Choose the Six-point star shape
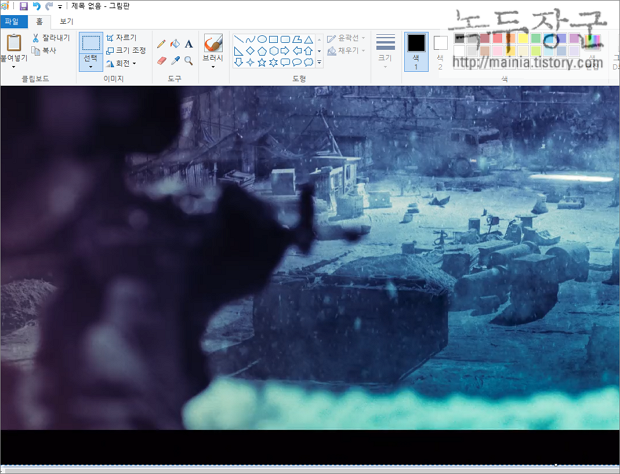This screenshot has height=474, width=620. point(273,62)
